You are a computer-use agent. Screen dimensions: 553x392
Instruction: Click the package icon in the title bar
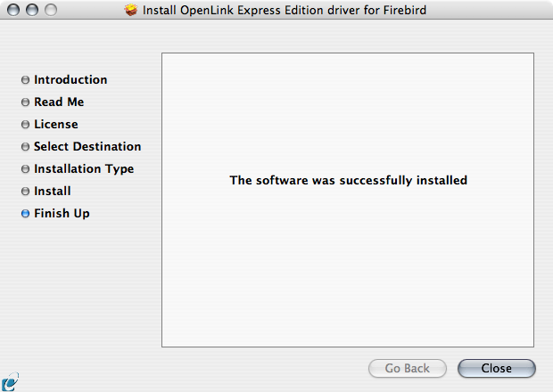pyautogui.click(x=131, y=10)
